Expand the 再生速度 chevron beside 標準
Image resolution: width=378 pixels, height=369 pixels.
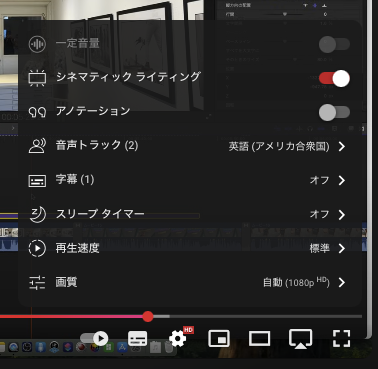click(x=342, y=248)
